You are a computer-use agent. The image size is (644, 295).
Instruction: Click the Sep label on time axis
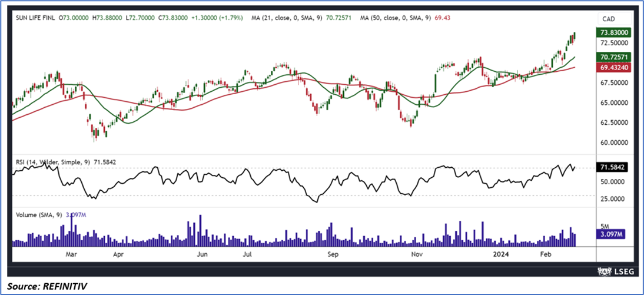pos(333,254)
